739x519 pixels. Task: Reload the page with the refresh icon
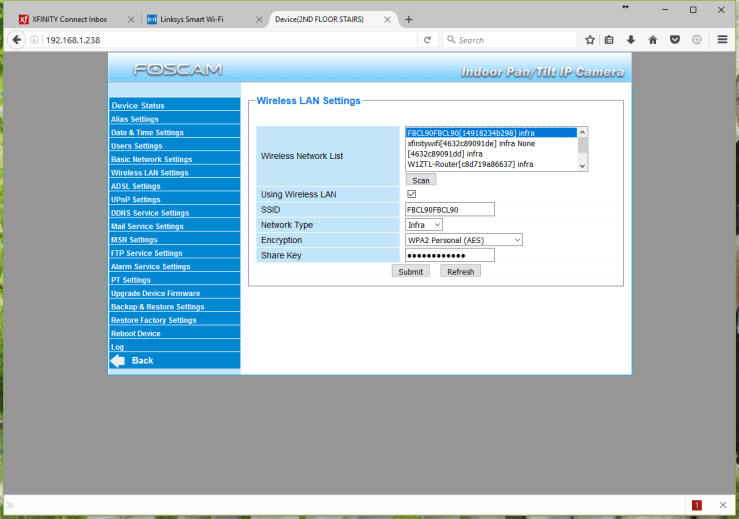tap(427, 40)
